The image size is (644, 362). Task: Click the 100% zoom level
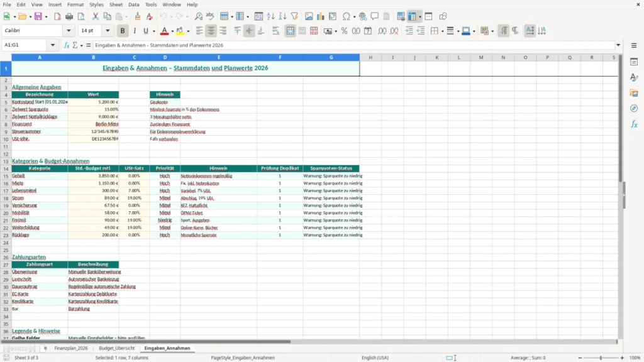[635, 358]
